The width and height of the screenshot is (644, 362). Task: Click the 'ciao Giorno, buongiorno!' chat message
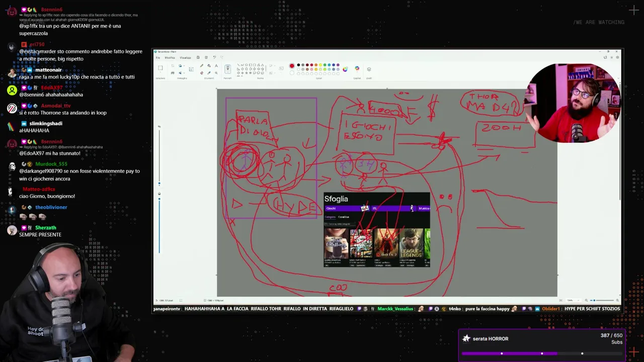click(47, 196)
